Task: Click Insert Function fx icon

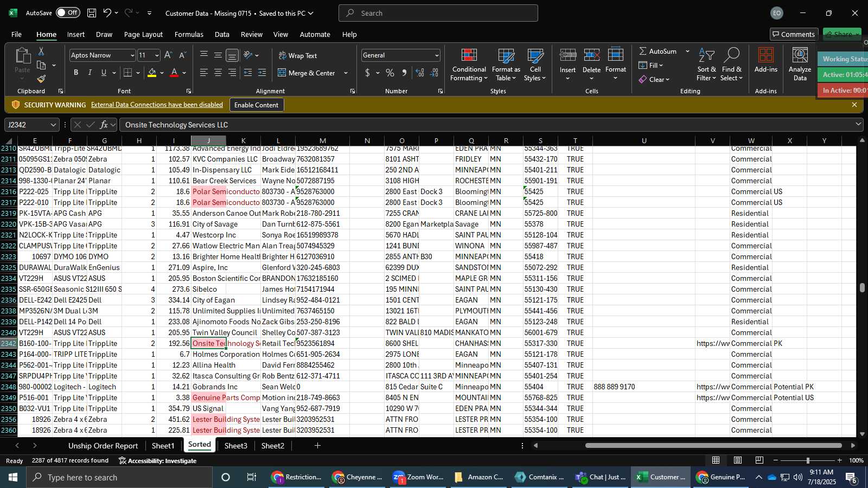Action: point(104,125)
